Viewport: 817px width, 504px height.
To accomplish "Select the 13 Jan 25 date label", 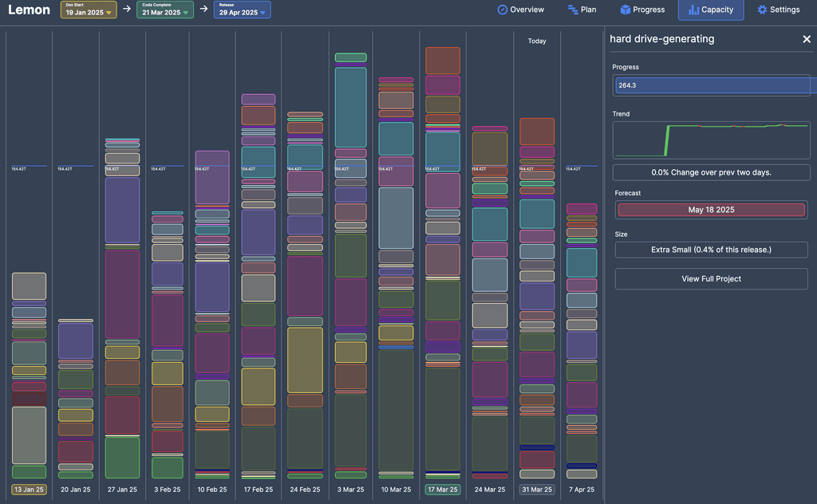I will (29, 490).
